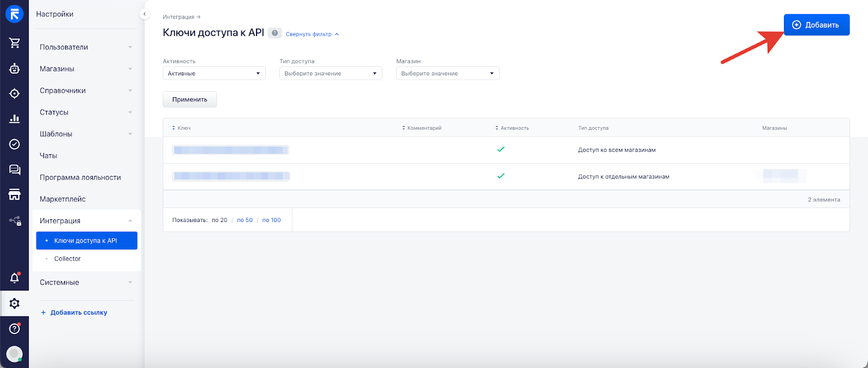Select Ключи доступа к API submenu item
This screenshot has height=368, width=868.
pyautogui.click(x=87, y=240)
